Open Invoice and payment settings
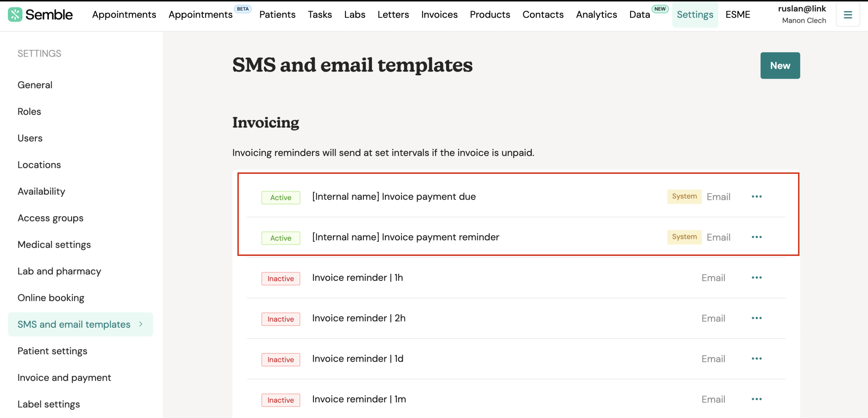The image size is (868, 418). coord(64,377)
